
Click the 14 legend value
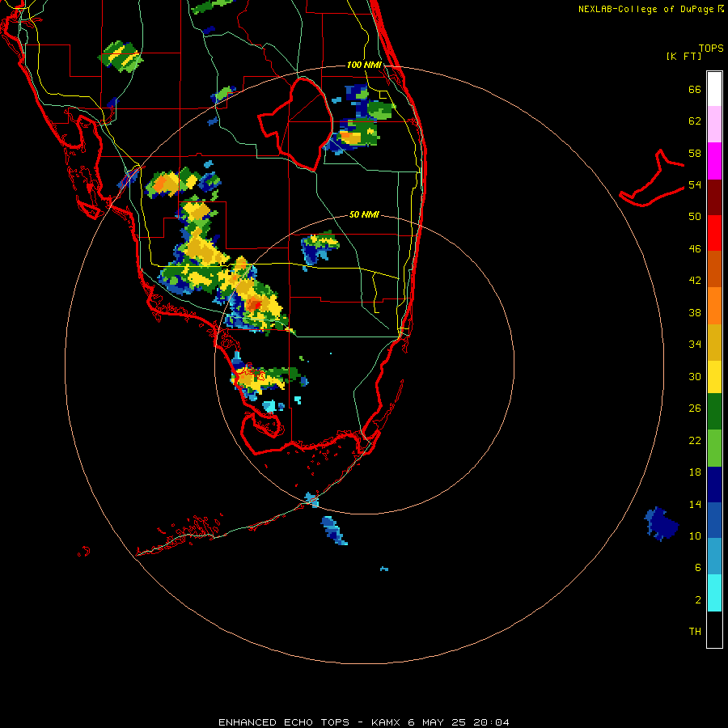(695, 504)
